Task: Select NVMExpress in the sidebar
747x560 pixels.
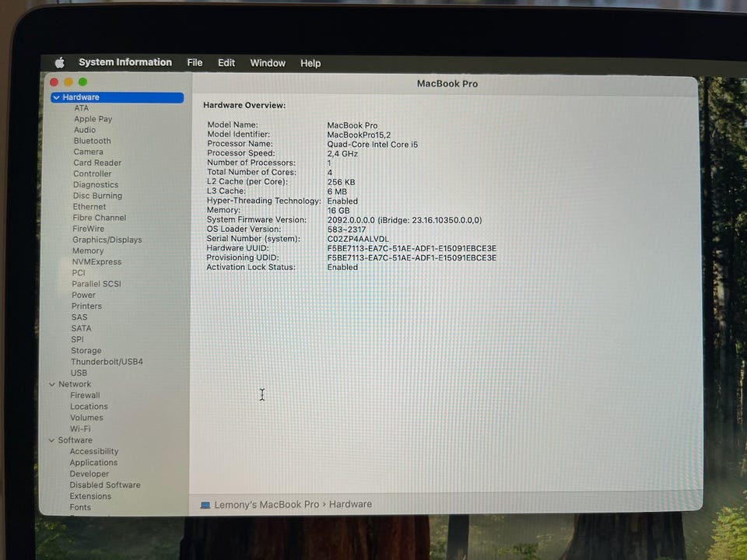Action: (96, 262)
